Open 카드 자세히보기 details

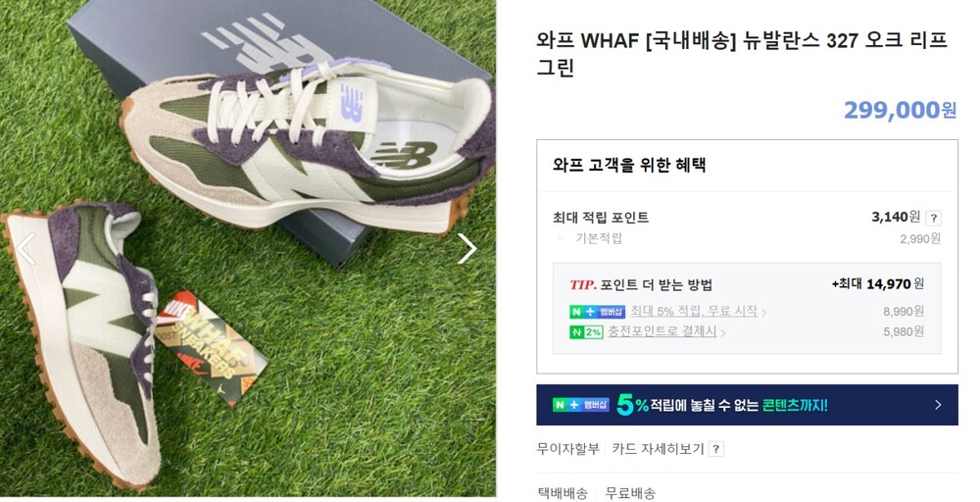(659, 449)
